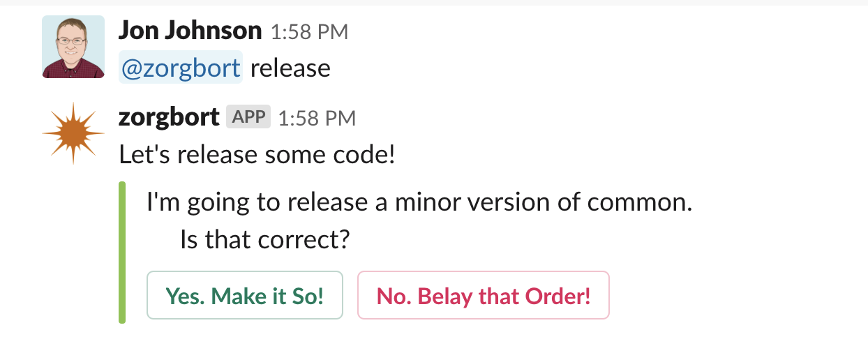Open the timestamp on Jon Johnson's message
868x346 pixels.
pos(309,31)
